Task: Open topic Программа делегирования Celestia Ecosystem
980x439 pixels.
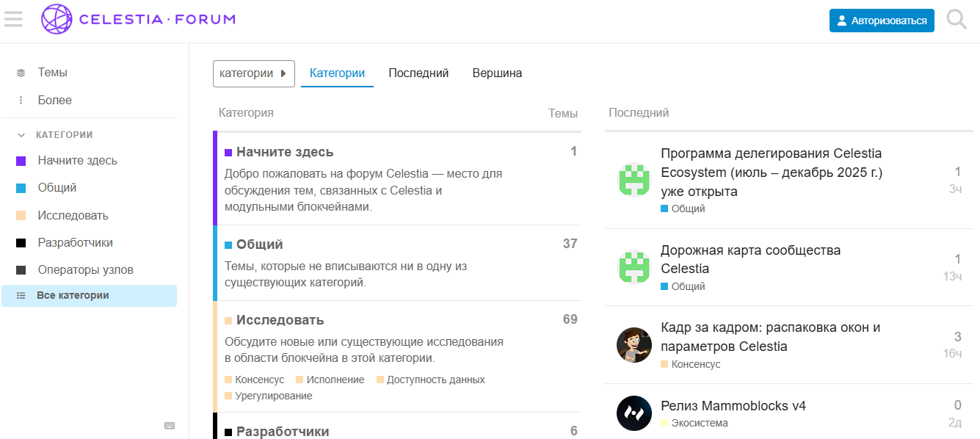Action: [x=772, y=173]
